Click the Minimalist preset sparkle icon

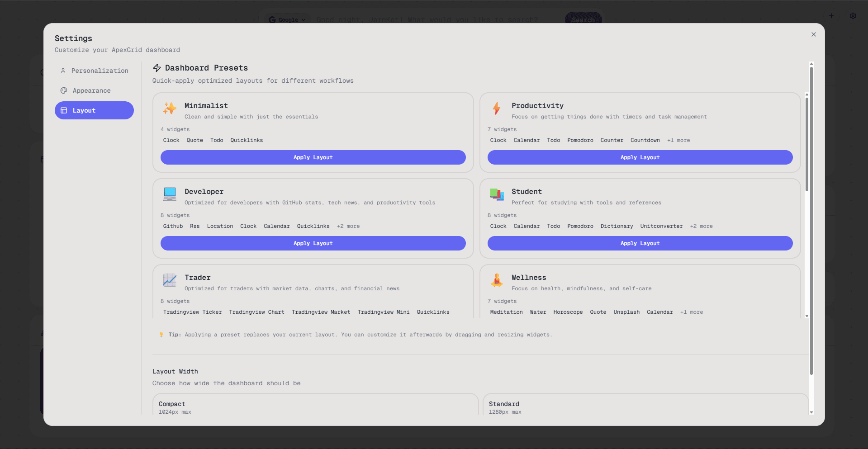[170, 108]
